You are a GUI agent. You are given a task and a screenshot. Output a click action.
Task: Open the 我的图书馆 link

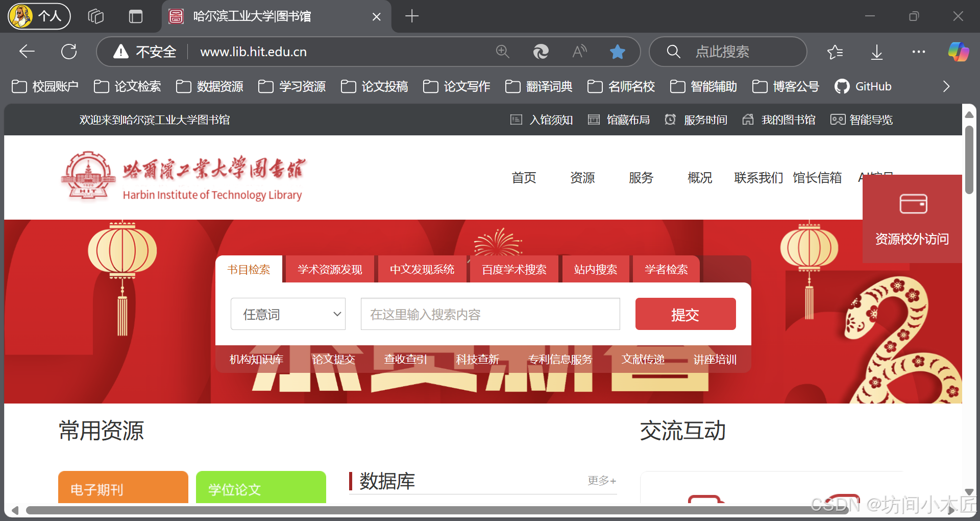coord(778,120)
